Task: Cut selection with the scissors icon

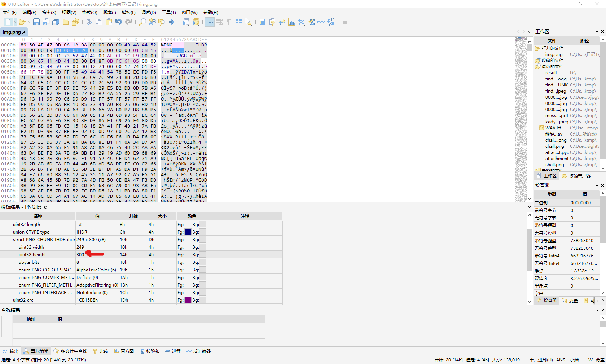Action: 89,22
